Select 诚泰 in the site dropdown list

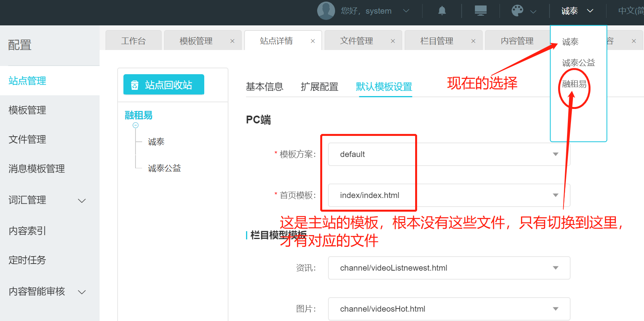[570, 42]
